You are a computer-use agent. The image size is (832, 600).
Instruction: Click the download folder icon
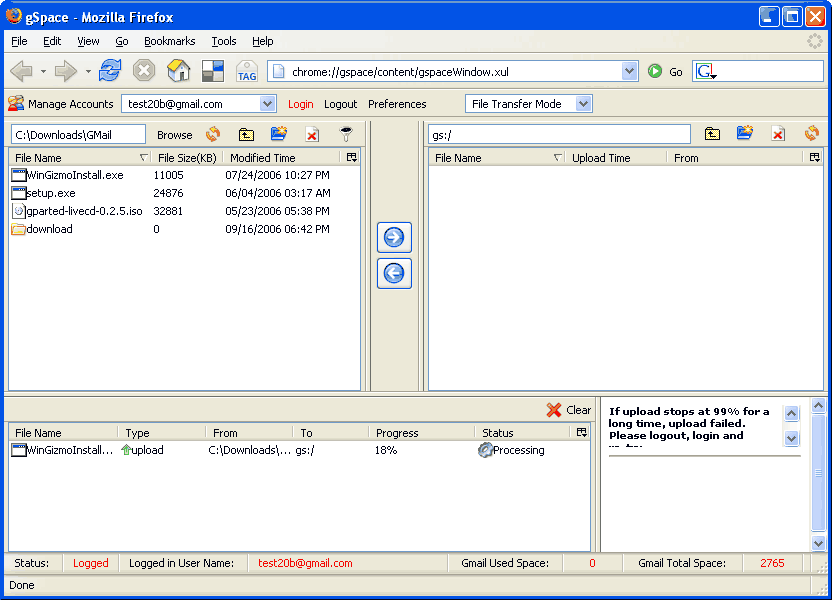(19, 229)
